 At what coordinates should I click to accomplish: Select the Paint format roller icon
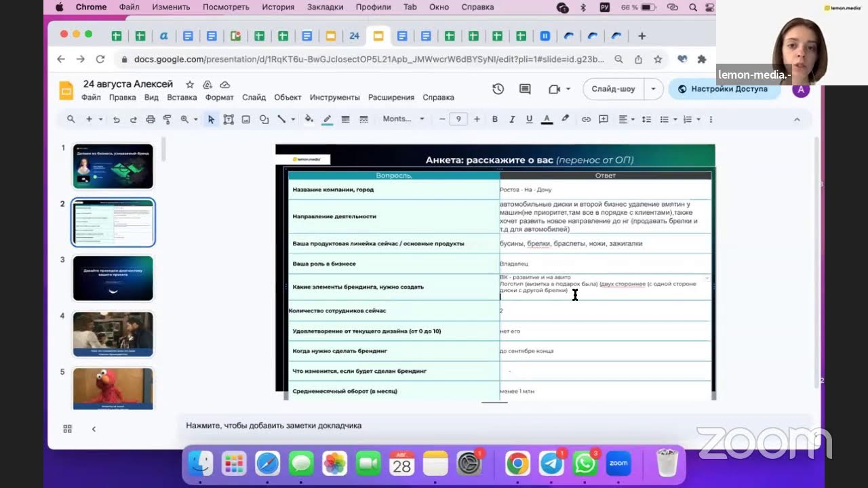coord(167,119)
